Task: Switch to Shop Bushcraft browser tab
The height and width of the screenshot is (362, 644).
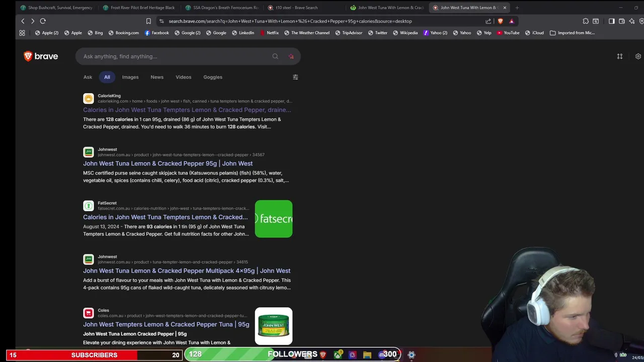Action: tap(56, 8)
